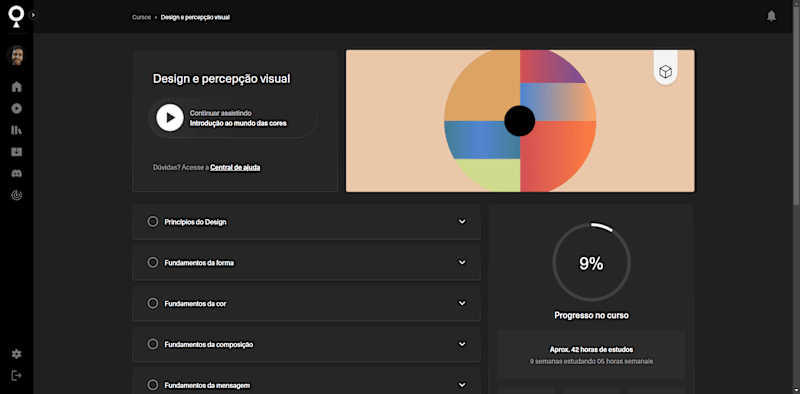Click the cube icon on course banner
This screenshot has height=394, width=800.
pos(665,71)
